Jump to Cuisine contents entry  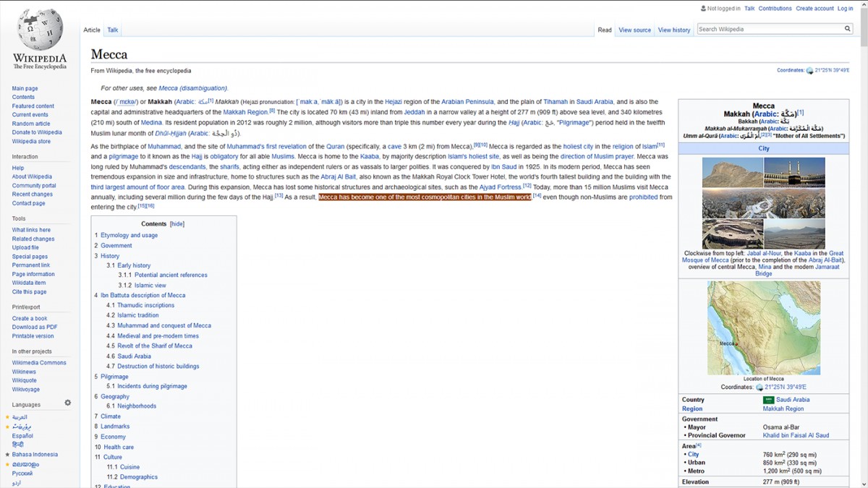click(129, 467)
